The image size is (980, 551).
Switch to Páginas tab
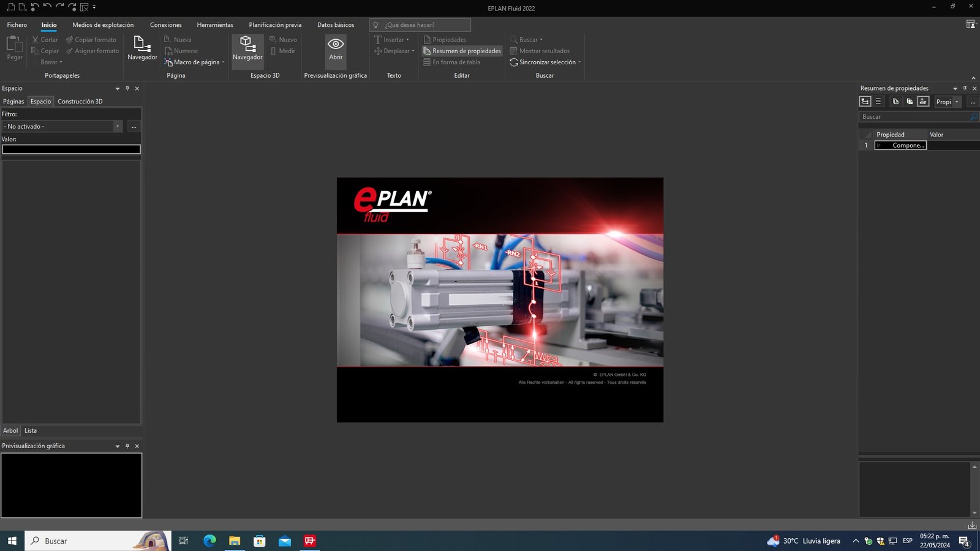[x=13, y=101]
